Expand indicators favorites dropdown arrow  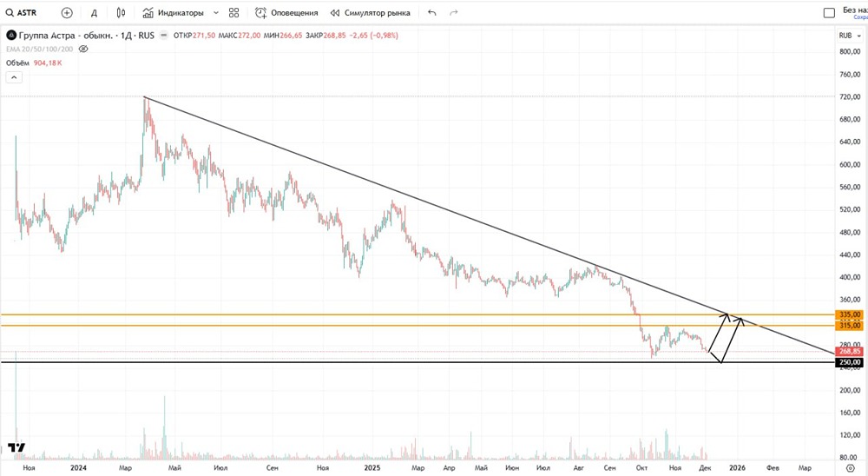[x=216, y=13]
